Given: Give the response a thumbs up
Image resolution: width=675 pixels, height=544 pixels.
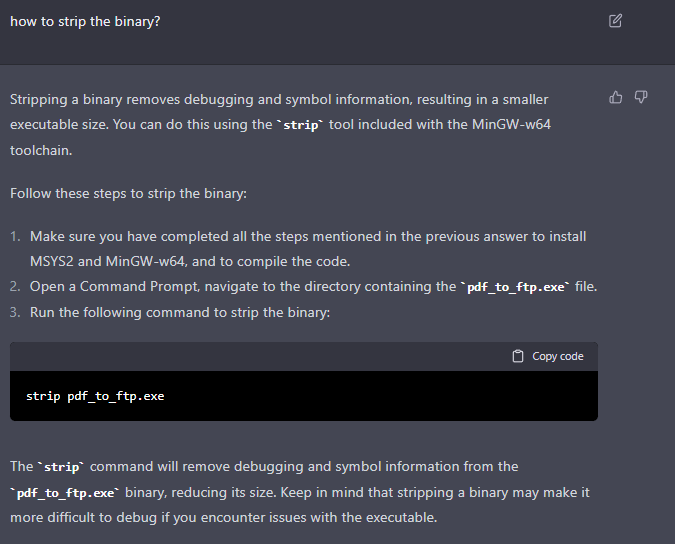Looking at the screenshot, I should coord(616,97).
